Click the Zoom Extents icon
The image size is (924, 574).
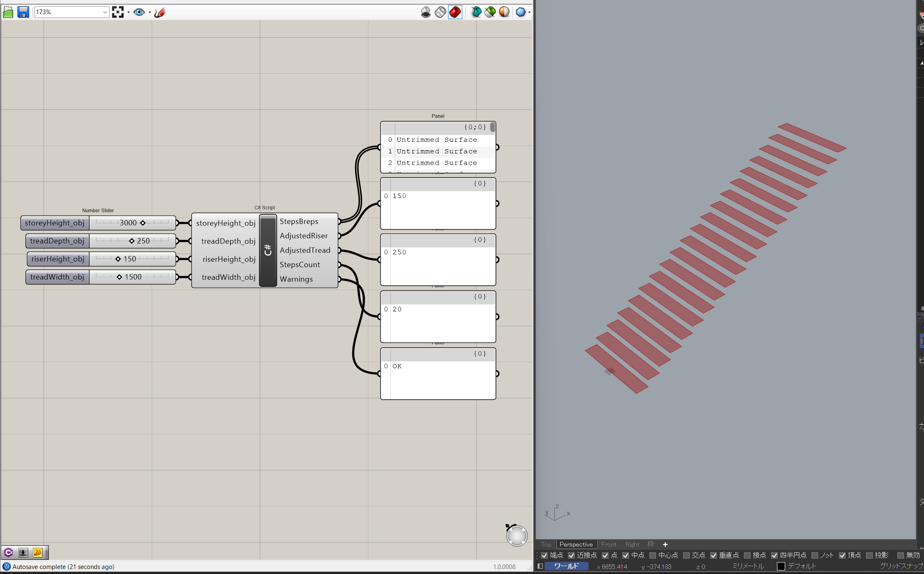pyautogui.click(x=118, y=12)
